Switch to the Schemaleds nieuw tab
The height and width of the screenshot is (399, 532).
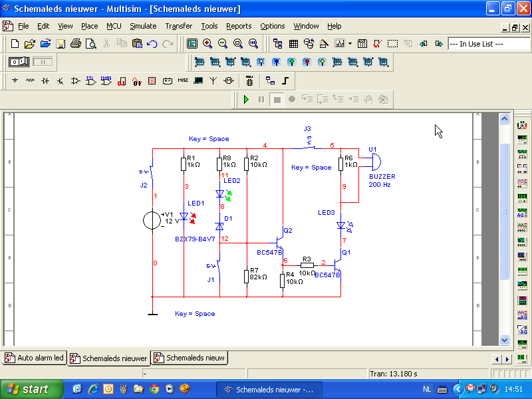(x=190, y=358)
